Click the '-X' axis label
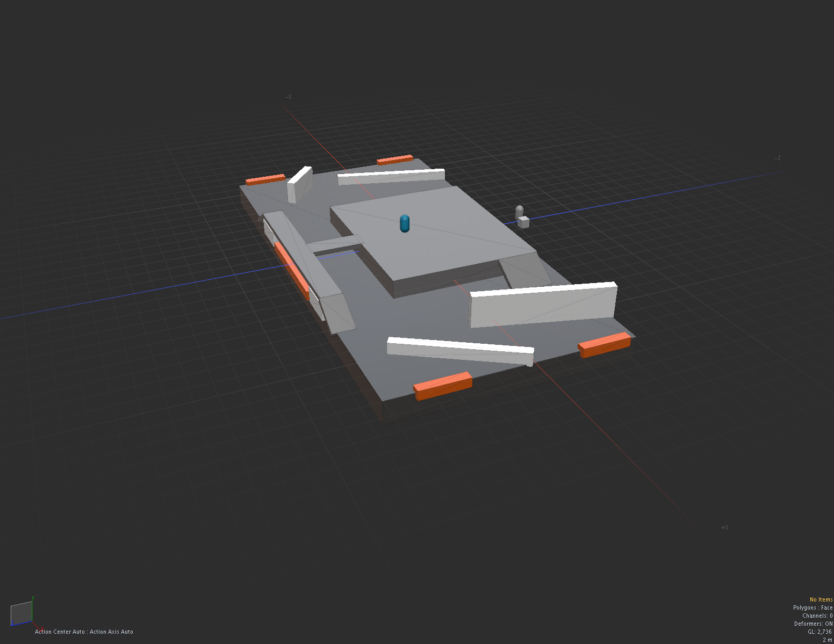834x644 pixels. click(x=289, y=97)
